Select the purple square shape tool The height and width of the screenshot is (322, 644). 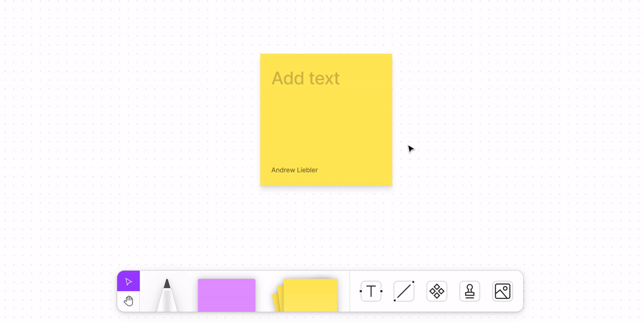pos(226,295)
